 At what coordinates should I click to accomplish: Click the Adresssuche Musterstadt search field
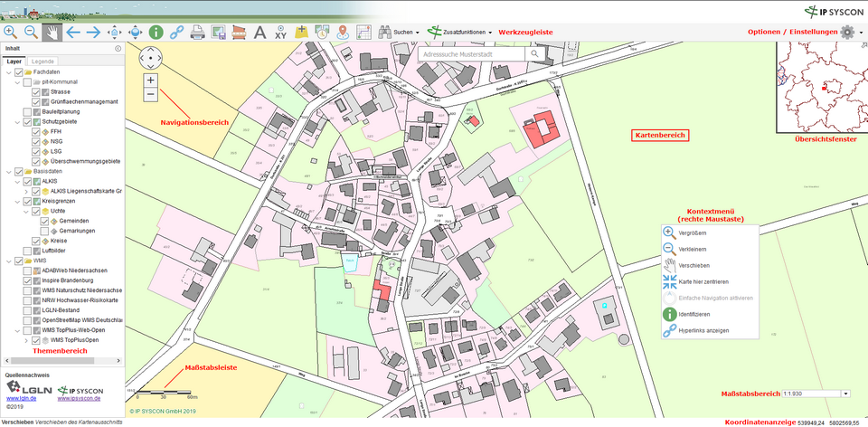point(472,54)
